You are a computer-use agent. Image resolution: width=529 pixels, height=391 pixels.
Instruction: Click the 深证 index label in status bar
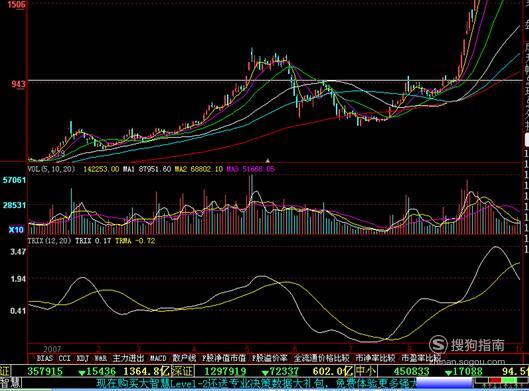[x=182, y=371]
